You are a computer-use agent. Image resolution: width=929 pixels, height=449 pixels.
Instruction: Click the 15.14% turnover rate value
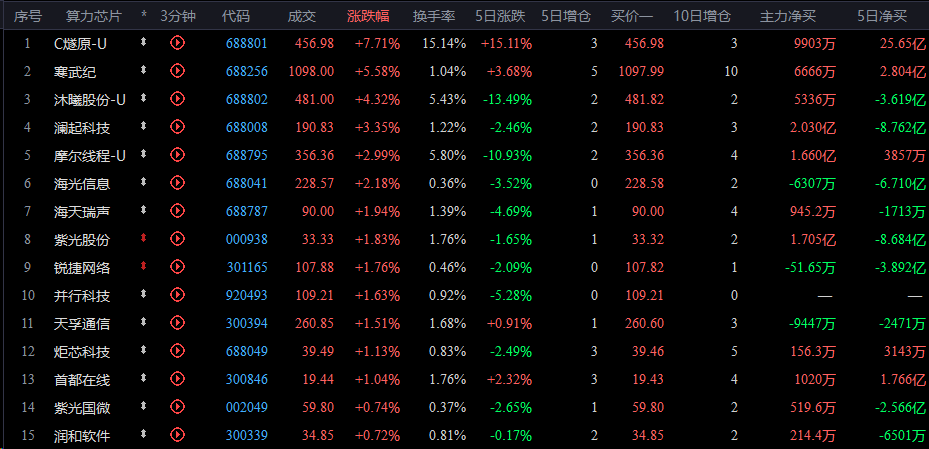point(444,43)
